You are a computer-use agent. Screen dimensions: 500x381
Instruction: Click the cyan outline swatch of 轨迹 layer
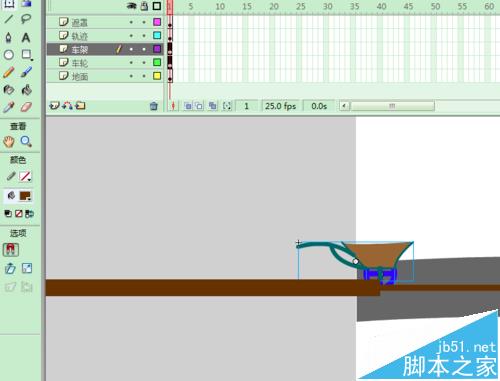tap(157, 35)
